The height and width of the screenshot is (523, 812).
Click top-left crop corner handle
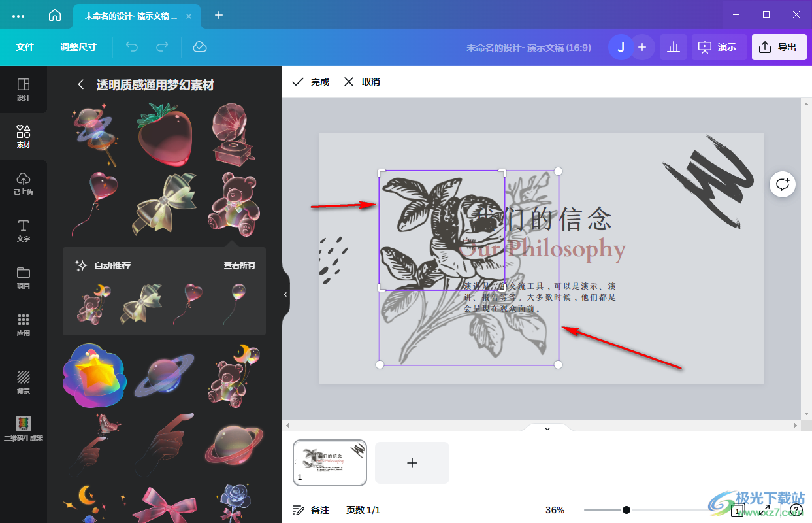tap(382, 173)
